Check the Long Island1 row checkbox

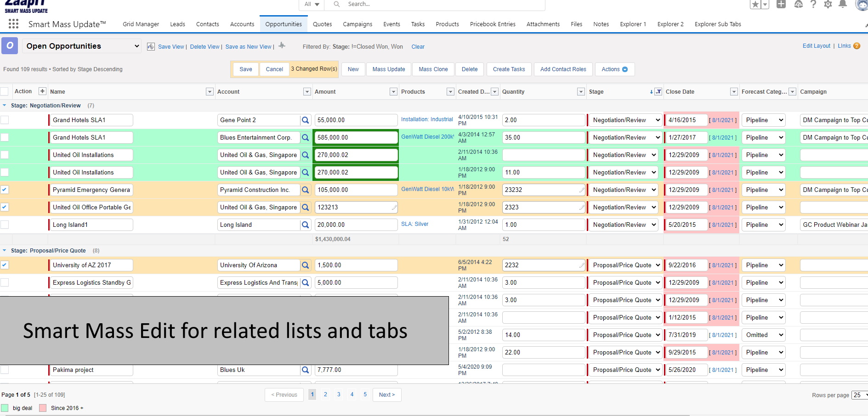(x=5, y=225)
